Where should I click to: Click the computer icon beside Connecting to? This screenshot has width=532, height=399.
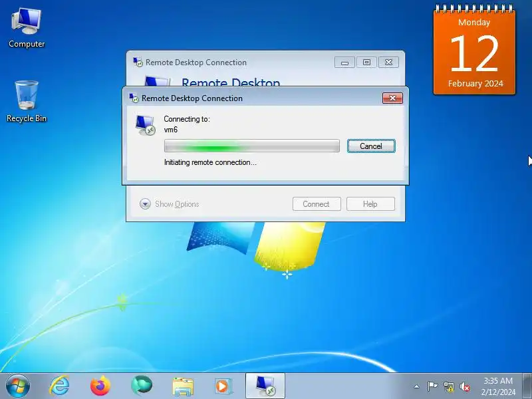[145, 125]
